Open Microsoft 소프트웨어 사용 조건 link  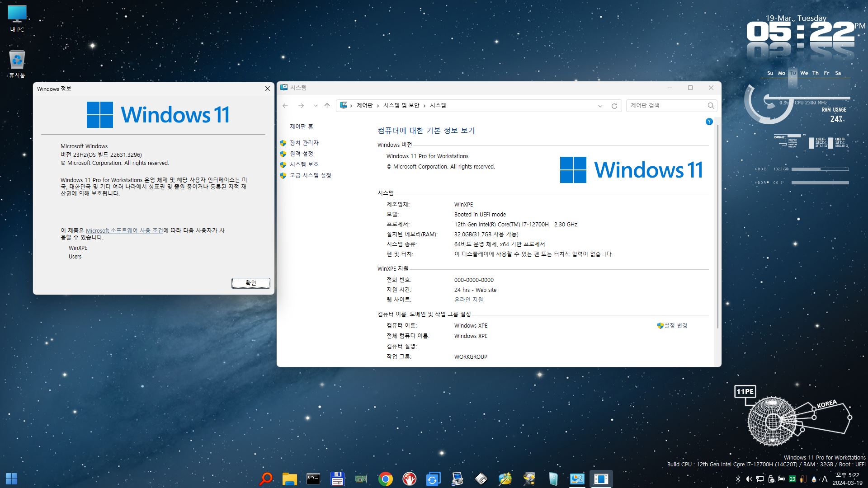click(x=124, y=230)
